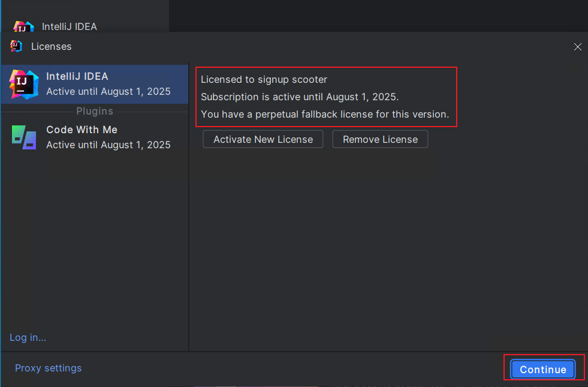The width and height of the screenshot is (588, 387).
Task: Click the small Licenses dialog title icon
Action: tap(16, 46)
